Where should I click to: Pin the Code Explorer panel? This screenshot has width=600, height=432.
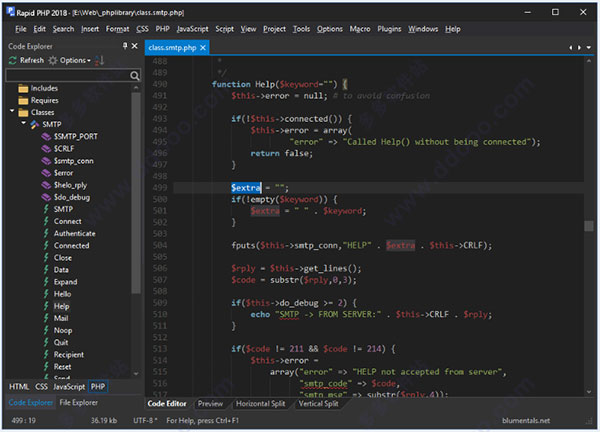tap(125, 46)
